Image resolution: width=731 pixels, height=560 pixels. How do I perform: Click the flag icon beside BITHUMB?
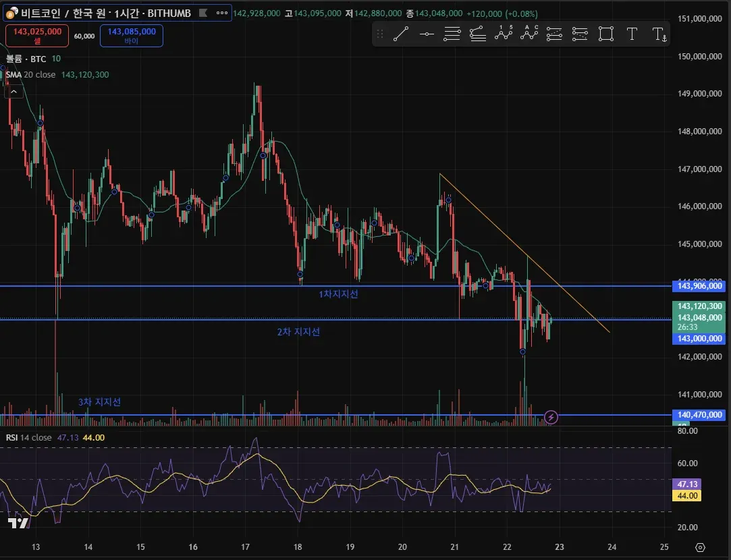pos(203,13)
